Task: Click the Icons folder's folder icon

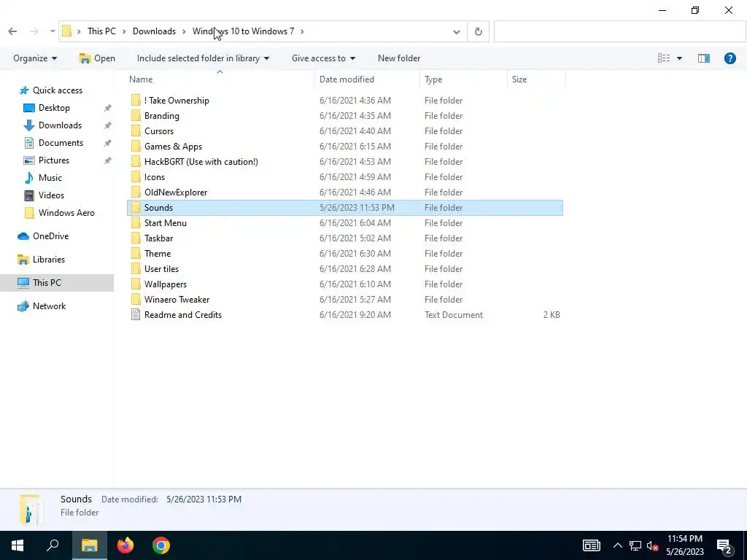Action: [x=136, y=177]
